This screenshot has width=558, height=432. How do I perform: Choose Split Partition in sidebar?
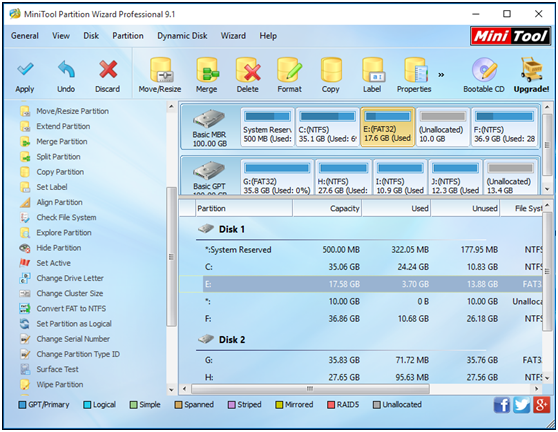click(50, 157)
